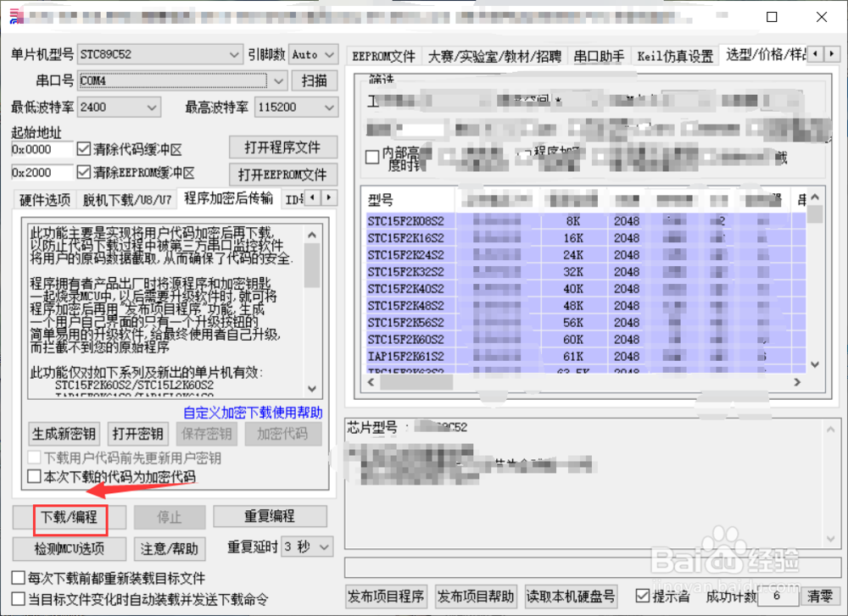Click the 下载/编程 button

pos(70,518)
